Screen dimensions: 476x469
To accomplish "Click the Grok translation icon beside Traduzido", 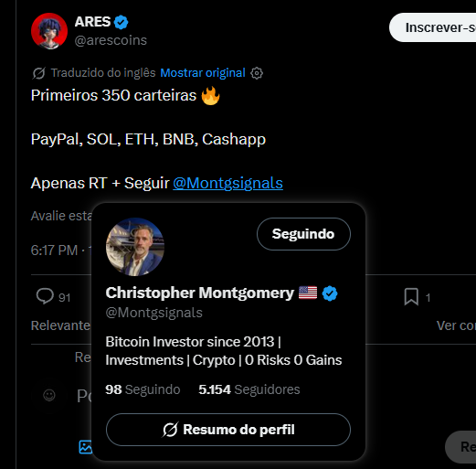I will [38, 73].
